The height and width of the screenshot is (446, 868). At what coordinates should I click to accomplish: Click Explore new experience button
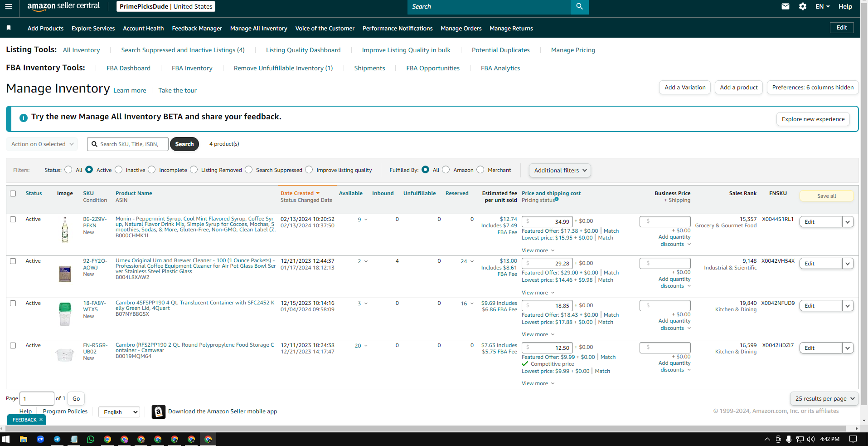tap(813, 119)
